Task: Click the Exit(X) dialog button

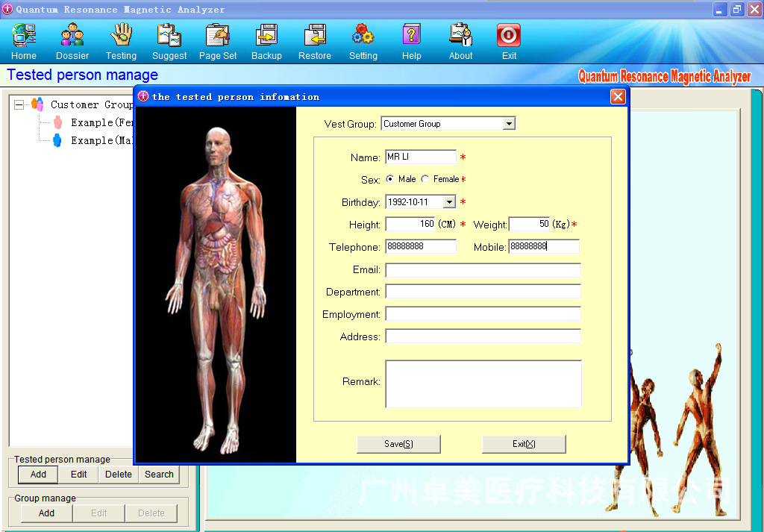Action: point(524,444)
